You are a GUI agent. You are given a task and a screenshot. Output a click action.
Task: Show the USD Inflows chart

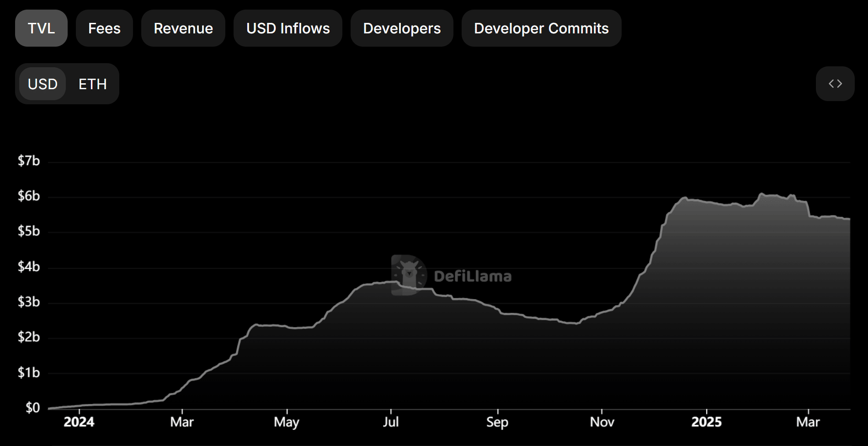(288, 28)
